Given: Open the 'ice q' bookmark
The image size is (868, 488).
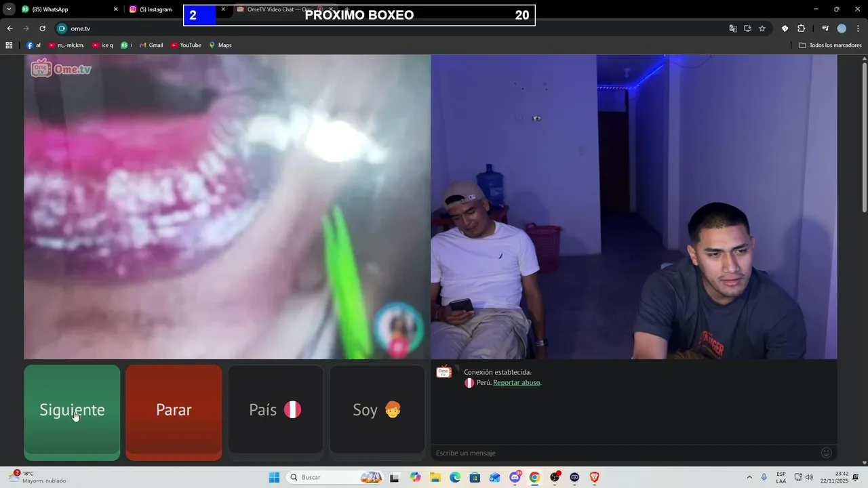Looking at the screenshot, I should pos(102,45).
